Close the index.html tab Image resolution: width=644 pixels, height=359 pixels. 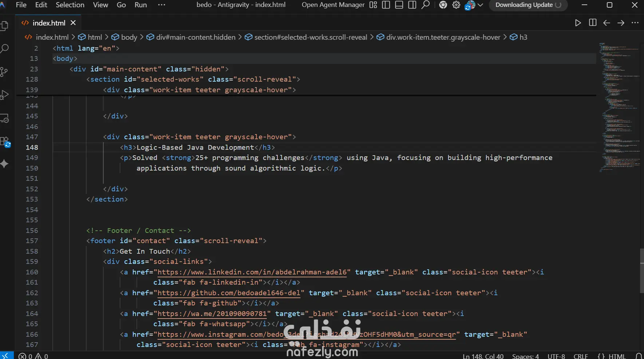(x=73, y=23)
